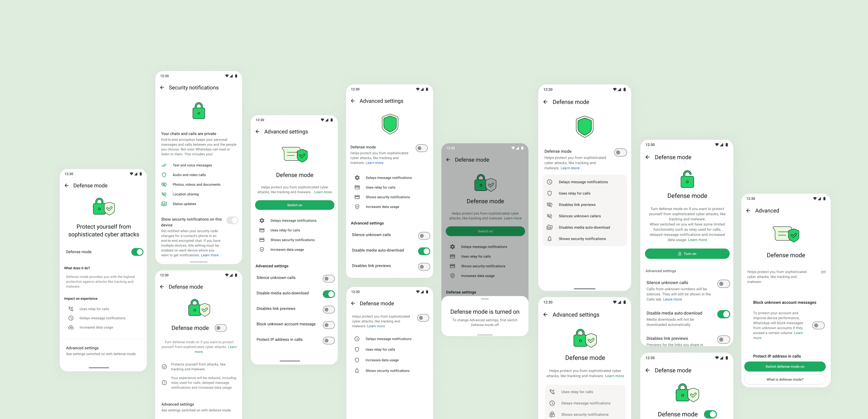Screen dimensions: 868x419
Task: Click the checkmark icon beside Protects yourself from attacks
Action: point(164,366)
